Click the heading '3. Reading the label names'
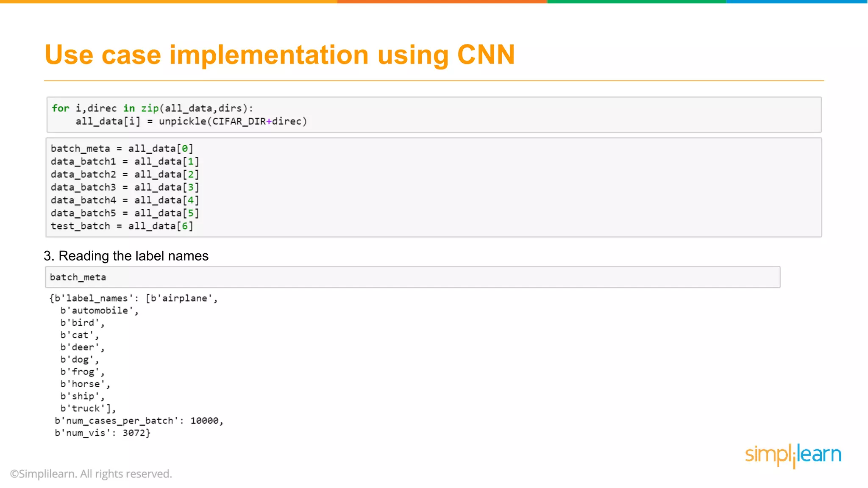Viewport: 868px width, 488px height. (x=126, y=256)
